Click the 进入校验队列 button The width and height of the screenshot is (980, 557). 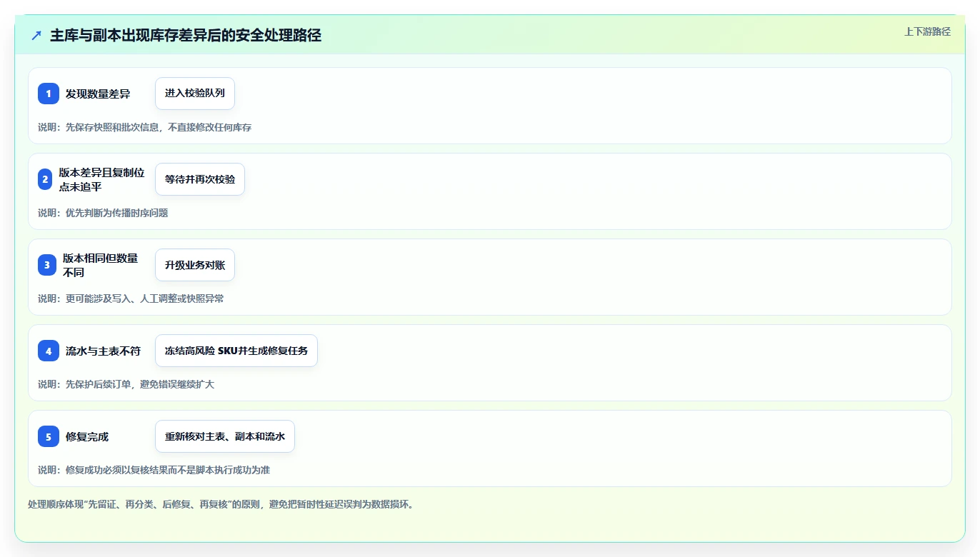click(x=195, y=94)
